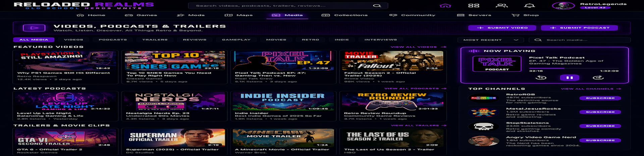644x156 pixels.
Task: Switch to the Retro filter tab
Action: [310, 40]
